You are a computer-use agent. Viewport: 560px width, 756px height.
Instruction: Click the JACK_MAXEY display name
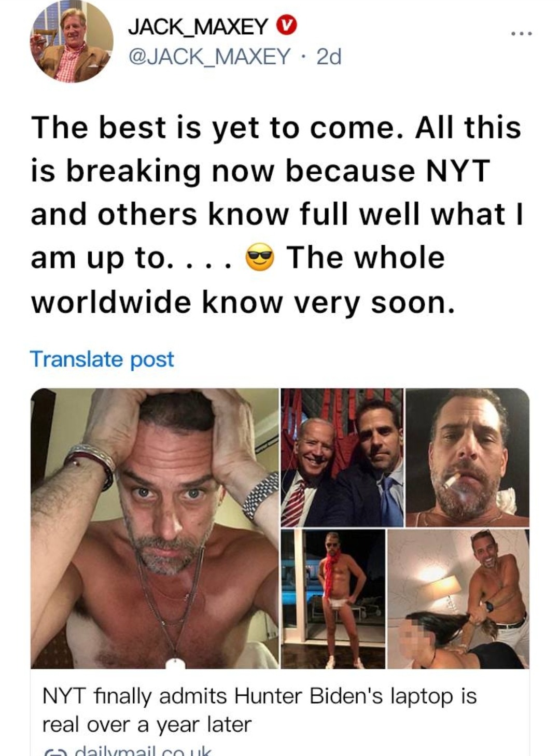pyautogui.click(x=198, y=26)
